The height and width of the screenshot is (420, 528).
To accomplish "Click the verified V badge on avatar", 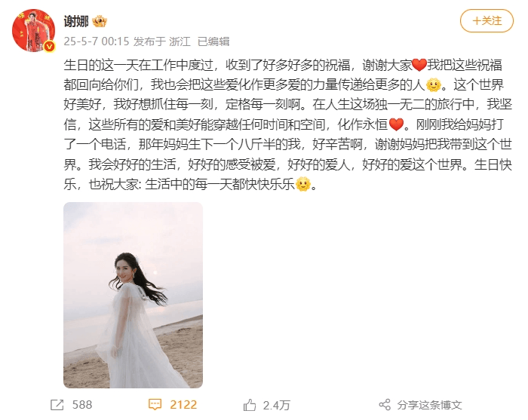I will coord(50,46).
